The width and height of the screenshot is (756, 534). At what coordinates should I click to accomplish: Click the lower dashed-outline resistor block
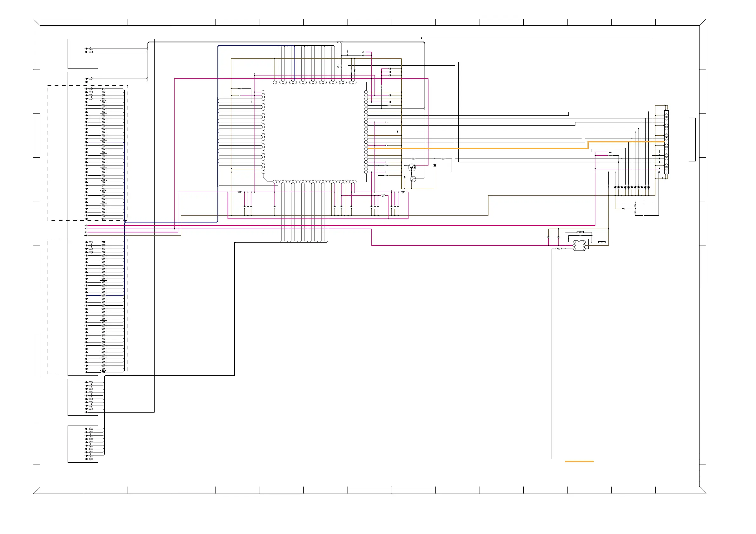(88, 306)
